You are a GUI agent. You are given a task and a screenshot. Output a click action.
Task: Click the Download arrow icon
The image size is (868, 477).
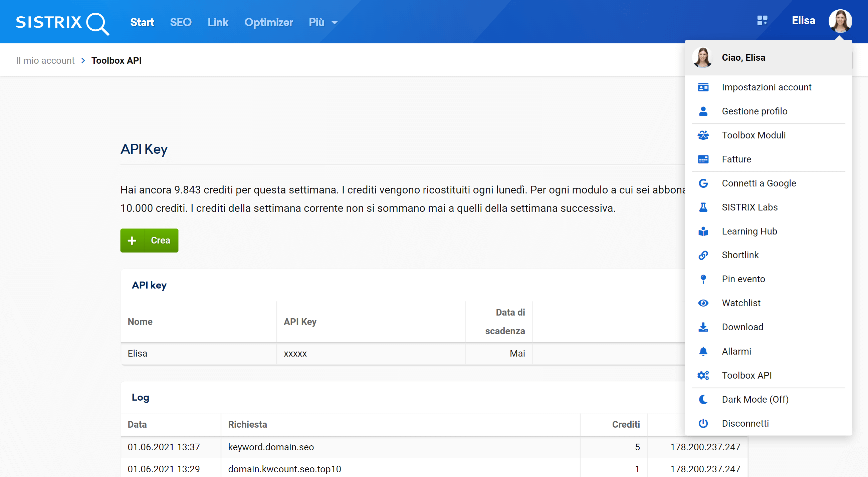point(703,327)
